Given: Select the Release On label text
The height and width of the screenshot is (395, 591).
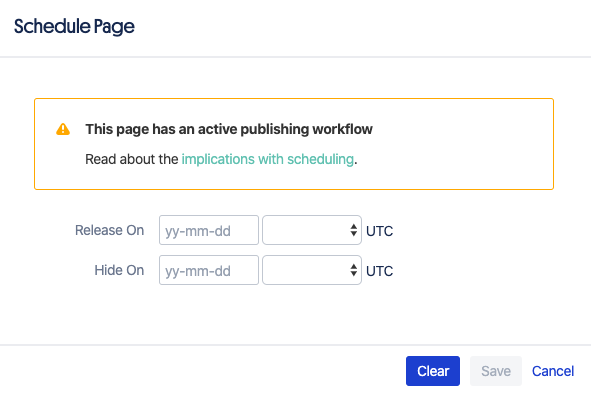Looking at the screenshot, I should tap(109, 230).
